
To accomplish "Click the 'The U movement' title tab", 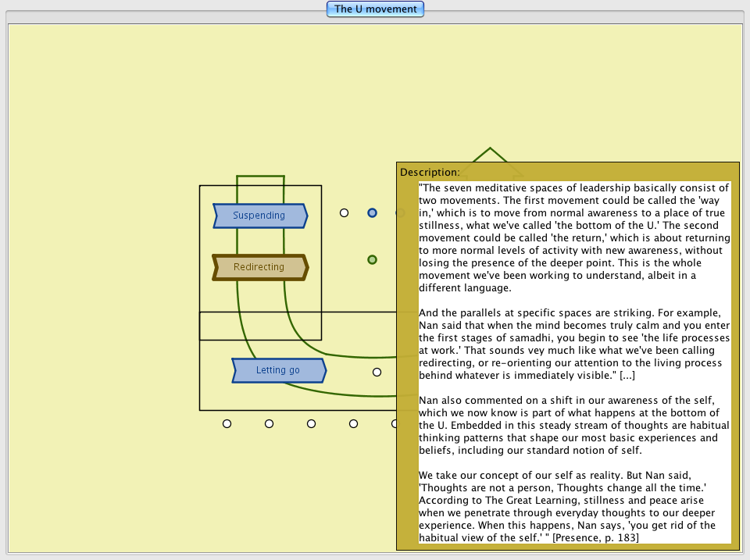I will pos(375,9).
